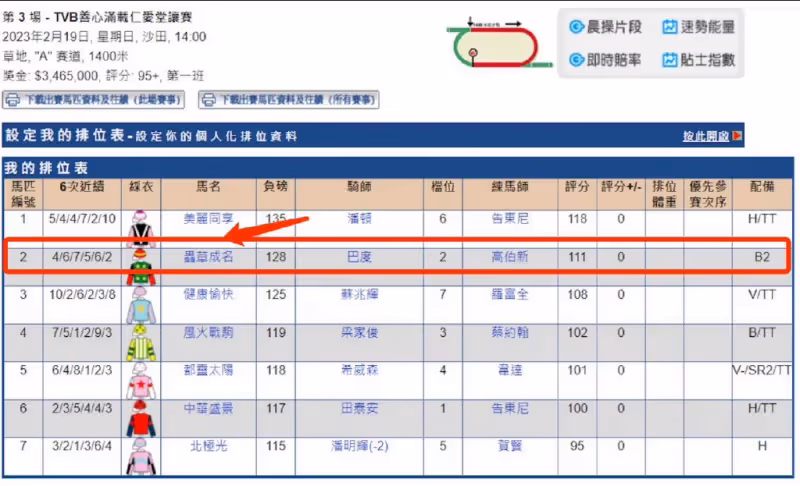Screen dimensions: 800x486
Task: Open 晨操片段 video link
Action: tap(614, 27)
